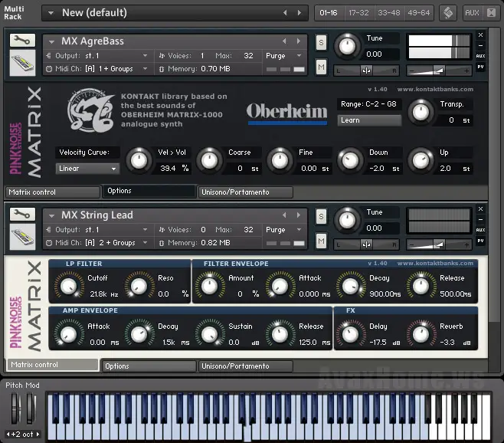
Task: Click the MX String Lead pan slider
Action: (366, 244)
